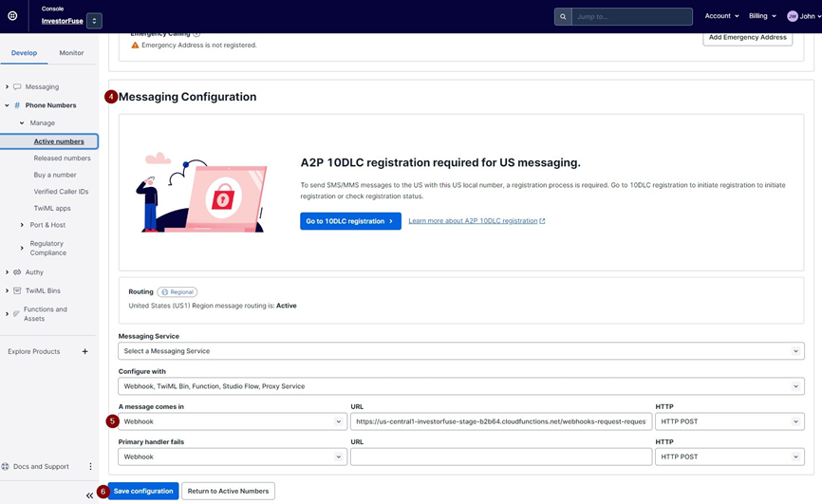Viewport: 822px width, 504px height.
Task: Click the Primary handler fails URL field
Action: coord(500,457)
